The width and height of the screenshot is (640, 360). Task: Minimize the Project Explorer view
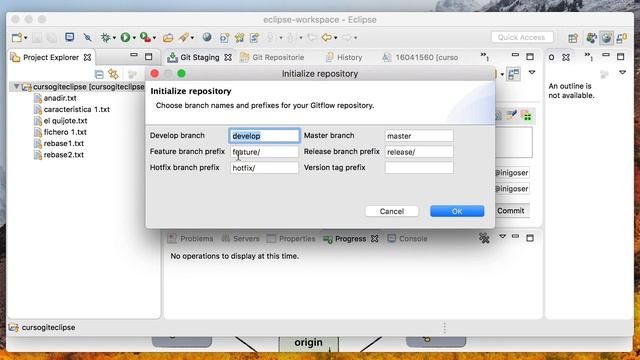[134, 55]
